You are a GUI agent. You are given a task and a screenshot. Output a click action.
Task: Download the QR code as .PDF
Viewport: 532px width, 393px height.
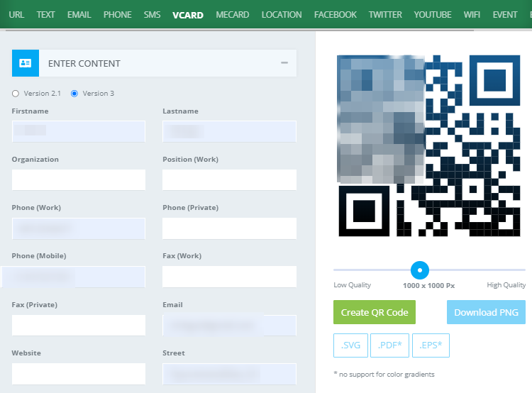(x=389, y=345)
